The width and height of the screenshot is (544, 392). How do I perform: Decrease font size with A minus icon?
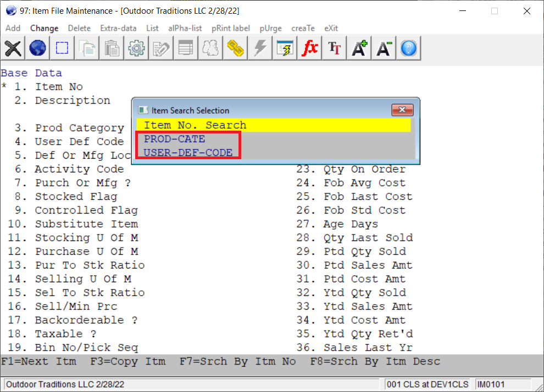point(384,48)
